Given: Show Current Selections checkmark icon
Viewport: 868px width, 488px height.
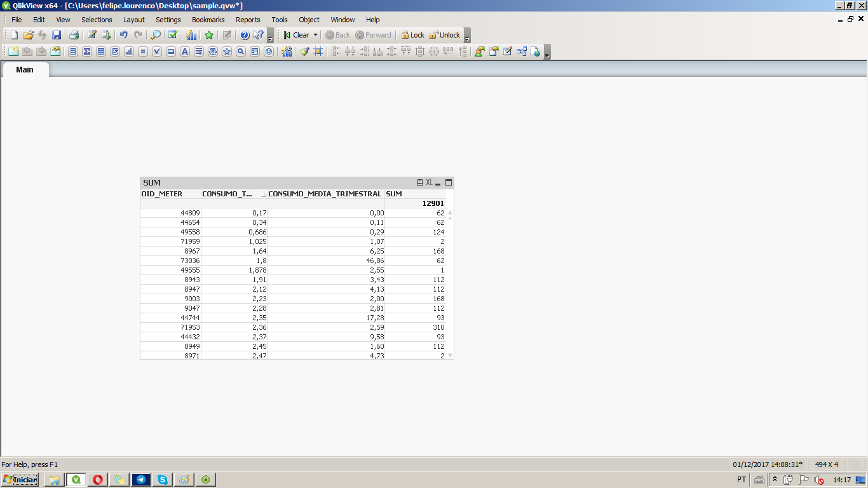Looking at the screenshot, I should [173, 35].
